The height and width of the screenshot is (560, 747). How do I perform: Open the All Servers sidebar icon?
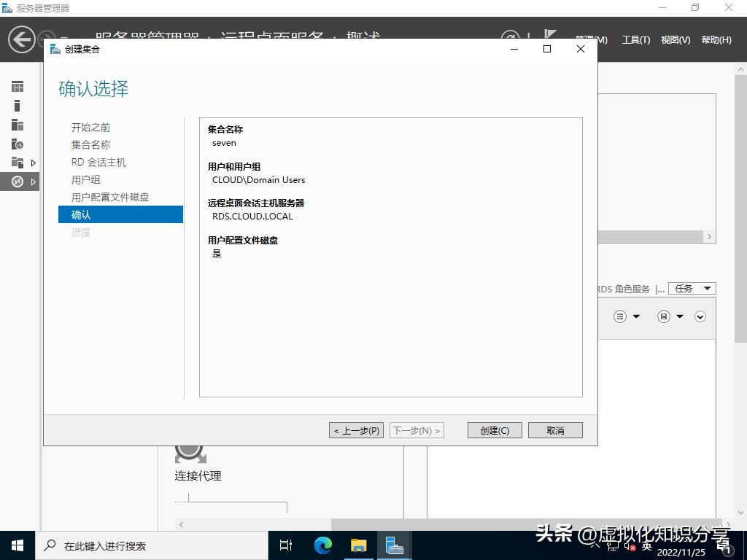16,125
